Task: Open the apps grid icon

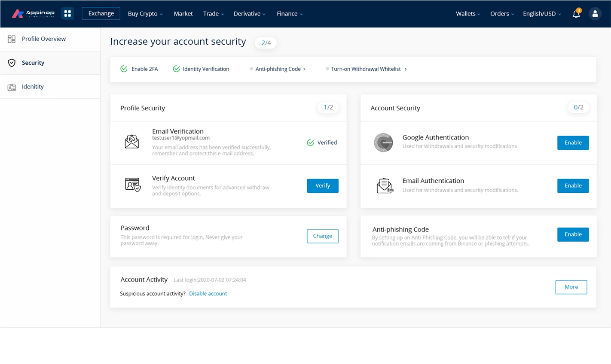Action: point(67,14)
